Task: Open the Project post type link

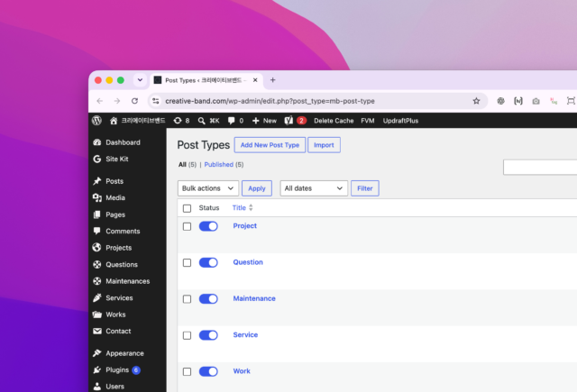Action: [x=244, y=226]
